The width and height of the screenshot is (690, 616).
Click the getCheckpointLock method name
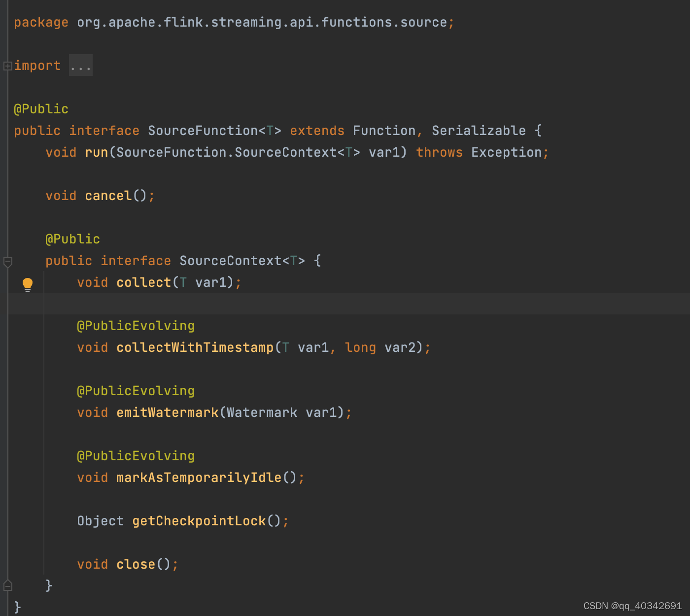click(x=199, y=521)
